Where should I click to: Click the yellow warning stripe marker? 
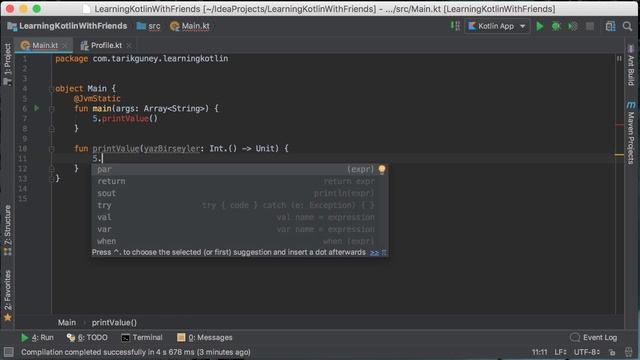coord(619,155)
